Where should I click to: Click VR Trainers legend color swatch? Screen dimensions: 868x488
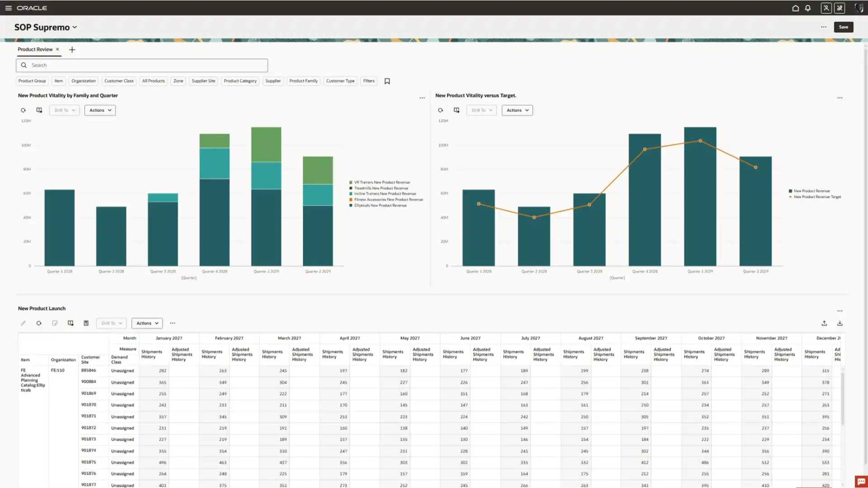coord(351,183)
